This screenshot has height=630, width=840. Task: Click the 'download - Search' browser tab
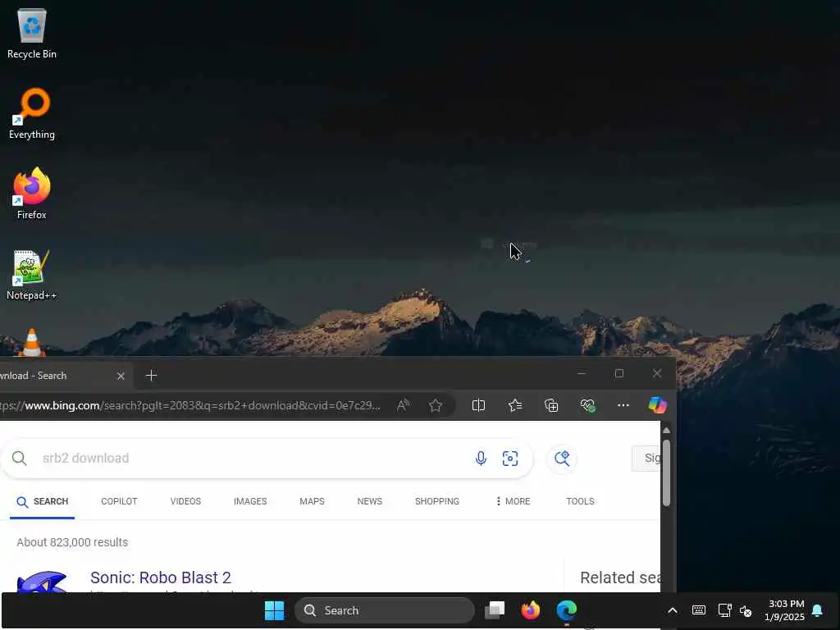click(64, 376)
